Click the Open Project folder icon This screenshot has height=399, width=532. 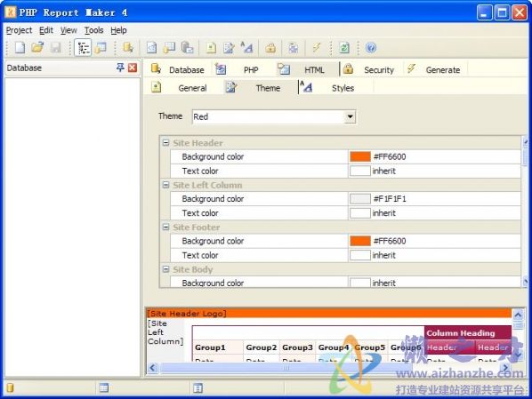37,47
